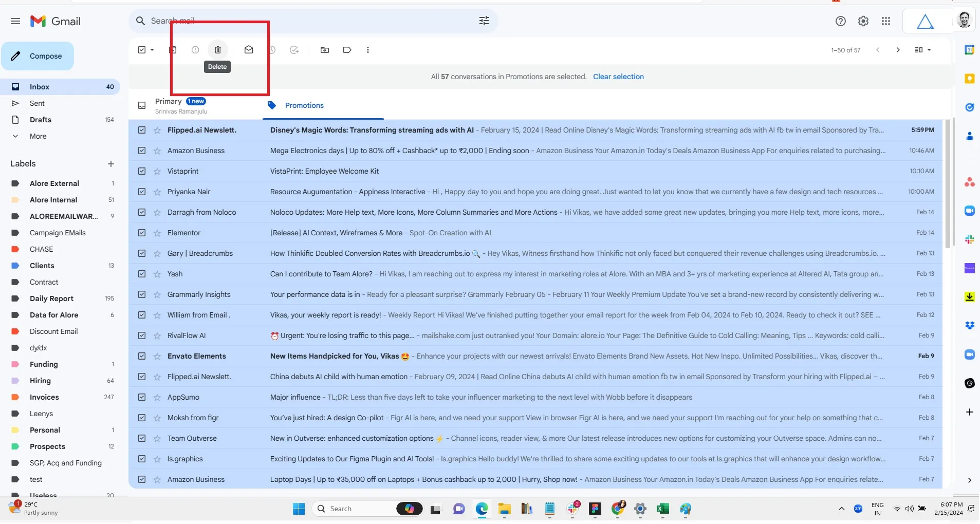The width and height of the screenshot is (980, 524).
Task: Open the main menu hamburger icon
Action: (x=15, y=21)
